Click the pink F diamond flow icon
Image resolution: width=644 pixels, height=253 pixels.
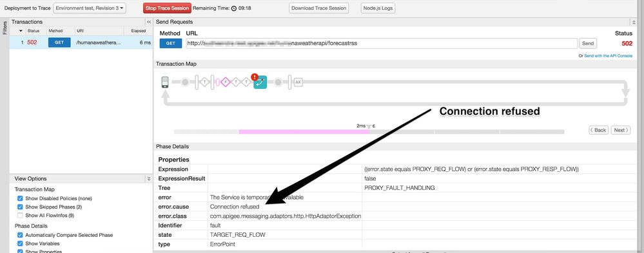pyautogui.click(x=225, y=82)
